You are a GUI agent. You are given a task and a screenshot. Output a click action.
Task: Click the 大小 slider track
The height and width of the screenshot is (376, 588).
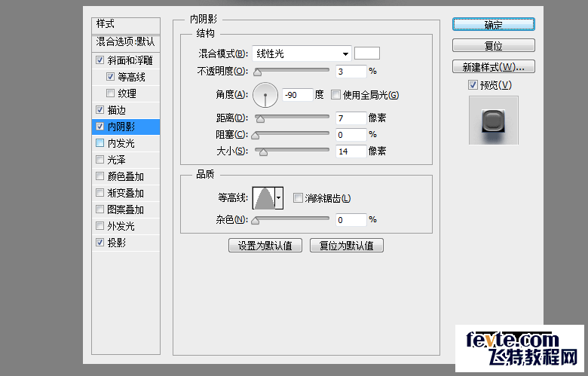pyautogui.click(x=292, y=150)
